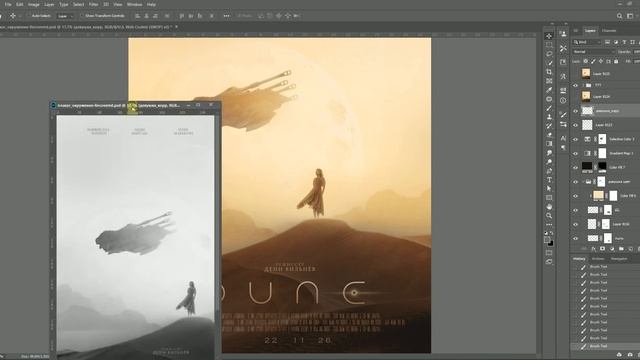Select the Gradient tool
Viewport: 640px width, 360px height.
click(549, 144)
